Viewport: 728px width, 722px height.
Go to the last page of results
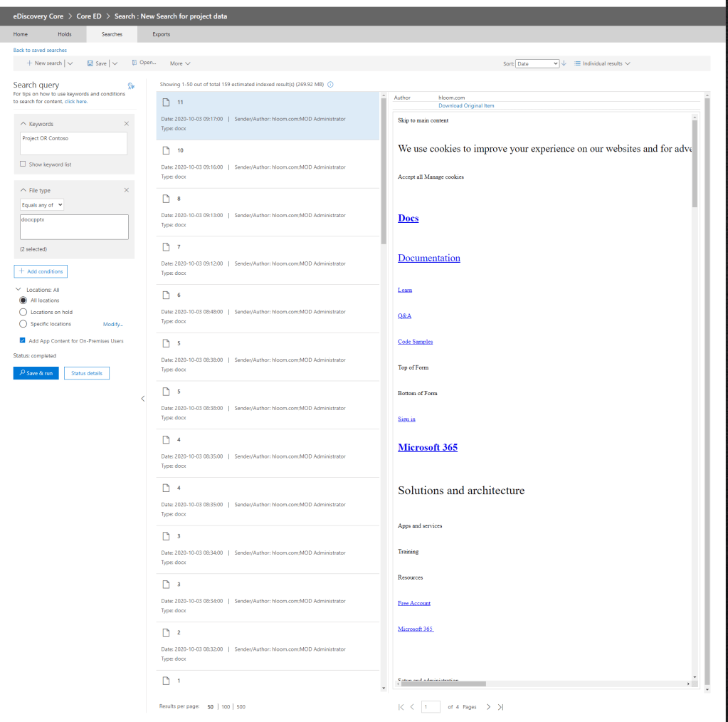click(500, 707)
